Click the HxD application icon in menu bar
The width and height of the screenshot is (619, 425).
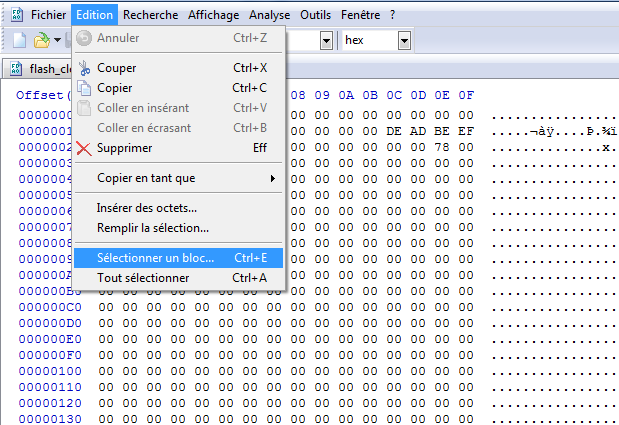click(x=14, y=15)
